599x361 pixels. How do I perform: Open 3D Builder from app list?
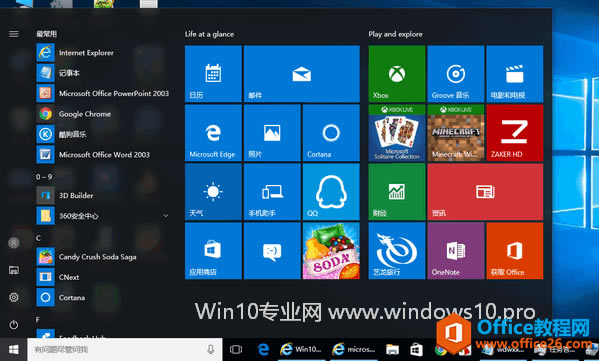pos(103,196)
